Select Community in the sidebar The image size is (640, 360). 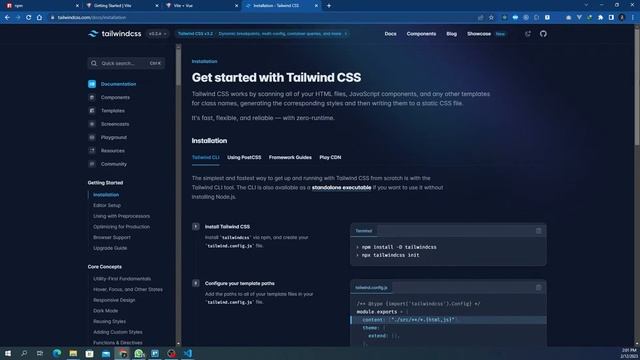tap(107, 164)
